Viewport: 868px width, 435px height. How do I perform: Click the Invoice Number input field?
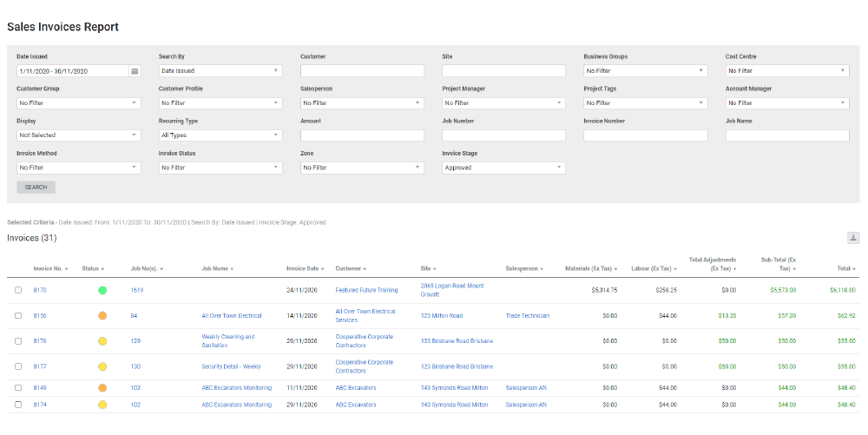(646, 135)
